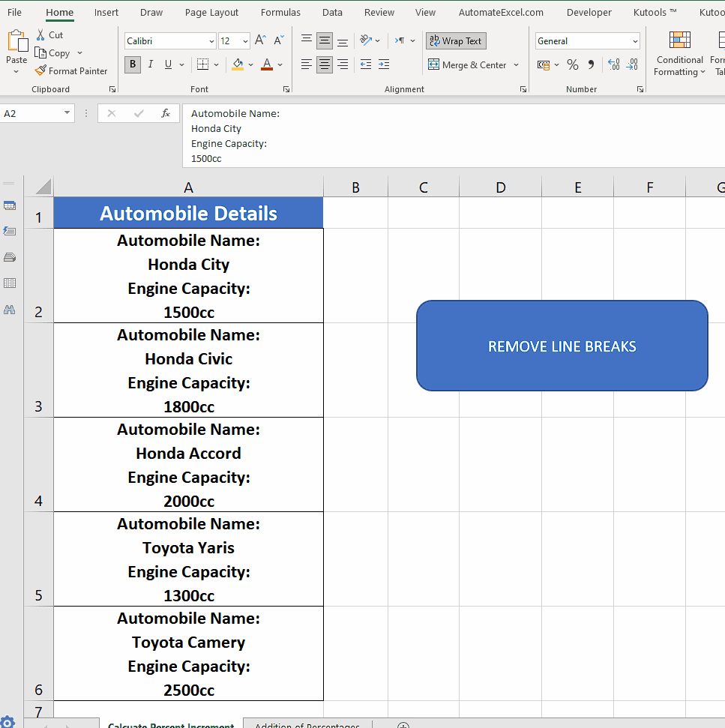Apply the yellow Fill Color

point(238,64)
